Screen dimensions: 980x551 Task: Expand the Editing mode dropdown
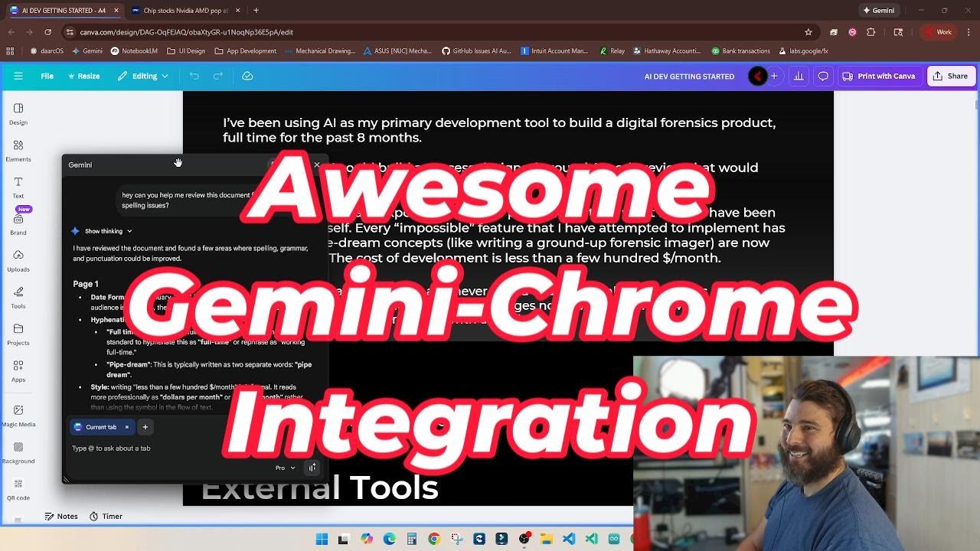pos(143,76)
